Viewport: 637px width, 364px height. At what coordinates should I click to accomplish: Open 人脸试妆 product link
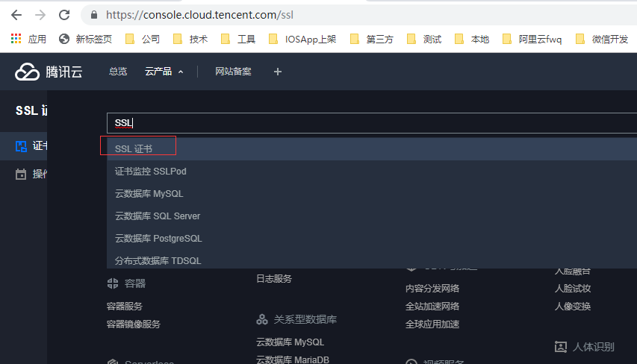573,289
